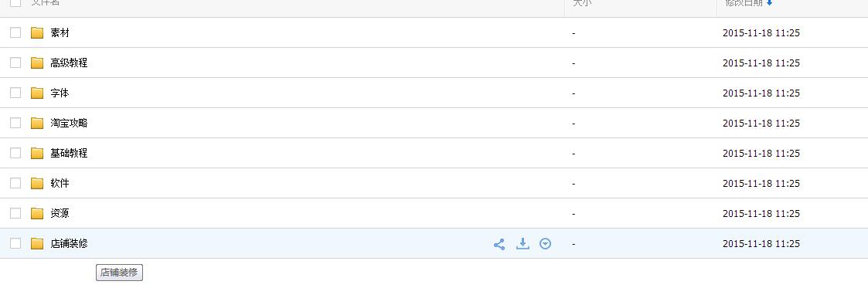Share the 店铺装修 folder
The image size is (868, 288).
(499, 244)
